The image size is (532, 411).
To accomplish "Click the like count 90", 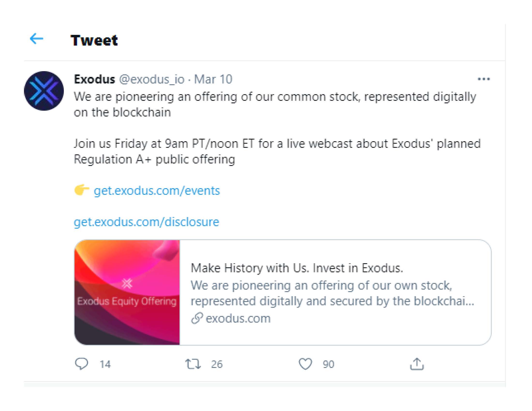I will click(328, 364).
